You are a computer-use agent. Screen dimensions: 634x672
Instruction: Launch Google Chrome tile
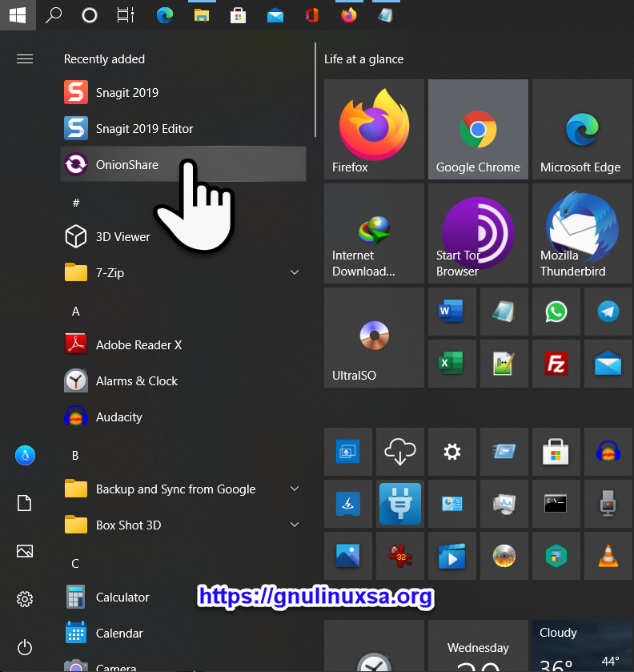point(478,129)
